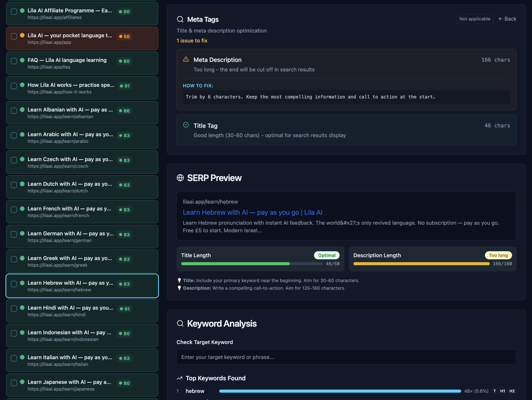Screen dimensions: 532x400
Task: Open the https://lilaai.app/learn/dutch URL
Action: click(x=57, y=191)
